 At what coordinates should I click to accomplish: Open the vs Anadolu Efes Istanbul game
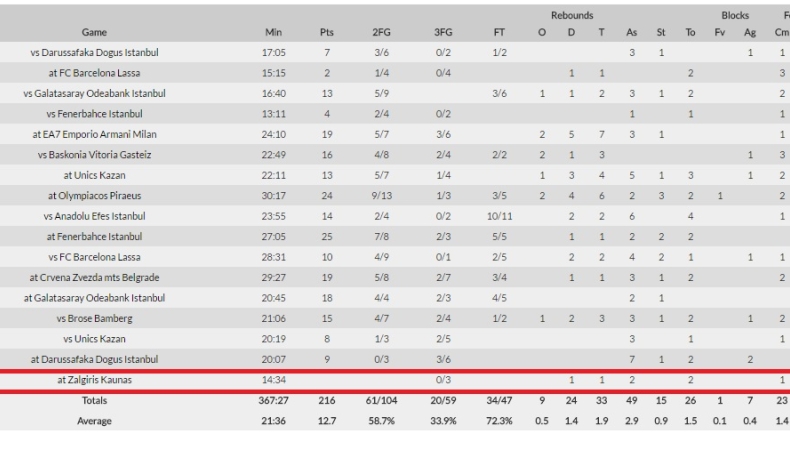pos(95,216)
